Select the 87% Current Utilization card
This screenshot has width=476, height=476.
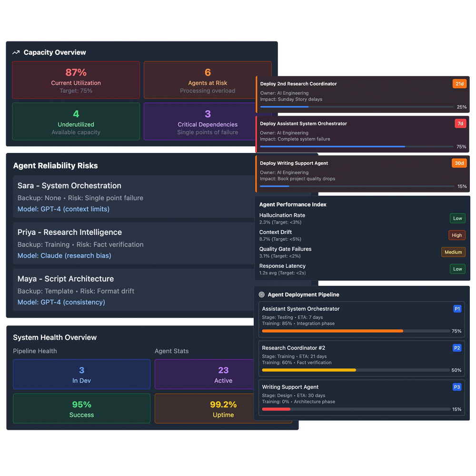coord(76,80)
